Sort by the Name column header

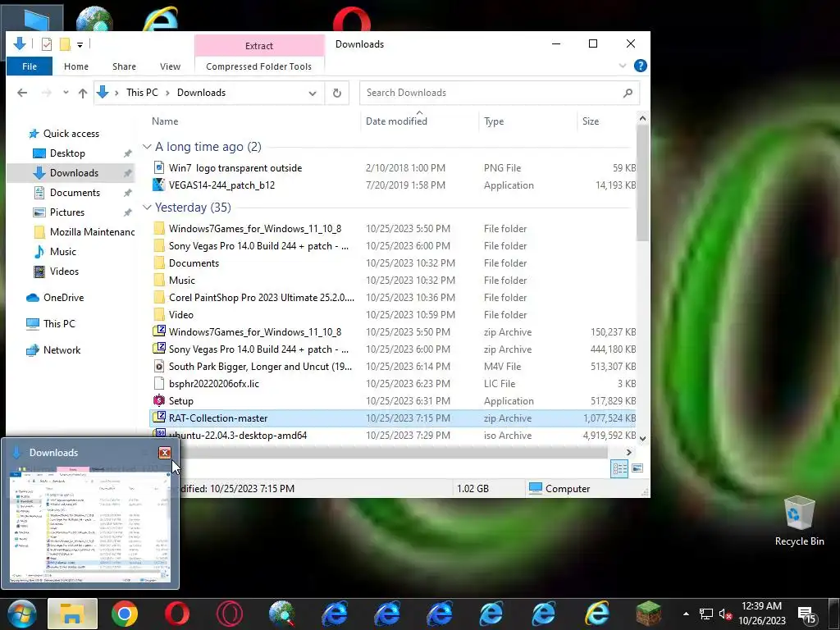point(165,121)
